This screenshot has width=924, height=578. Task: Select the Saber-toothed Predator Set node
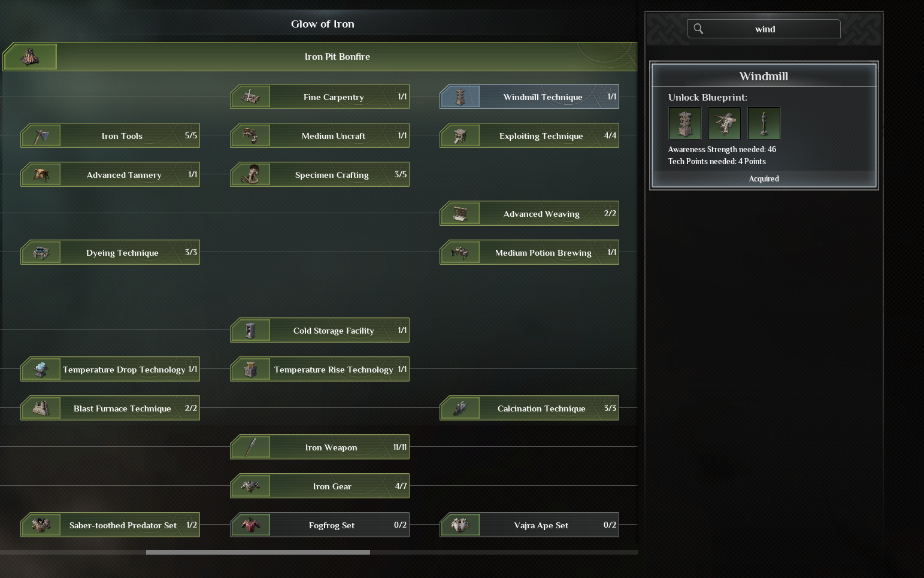[110, 525]
